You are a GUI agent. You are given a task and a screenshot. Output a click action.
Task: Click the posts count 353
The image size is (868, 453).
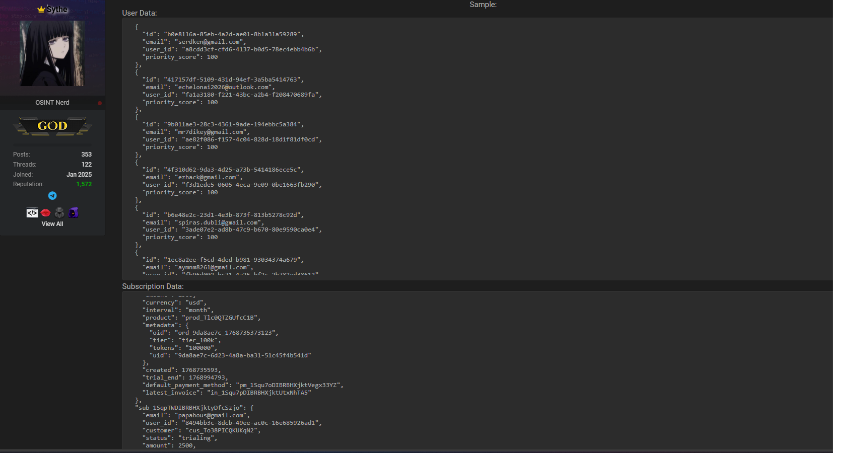[x=86, y=155]
